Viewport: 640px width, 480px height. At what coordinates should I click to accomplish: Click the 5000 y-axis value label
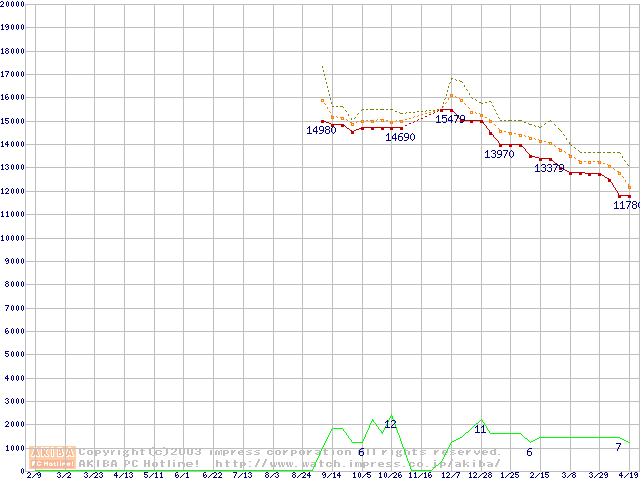[14, 355]
